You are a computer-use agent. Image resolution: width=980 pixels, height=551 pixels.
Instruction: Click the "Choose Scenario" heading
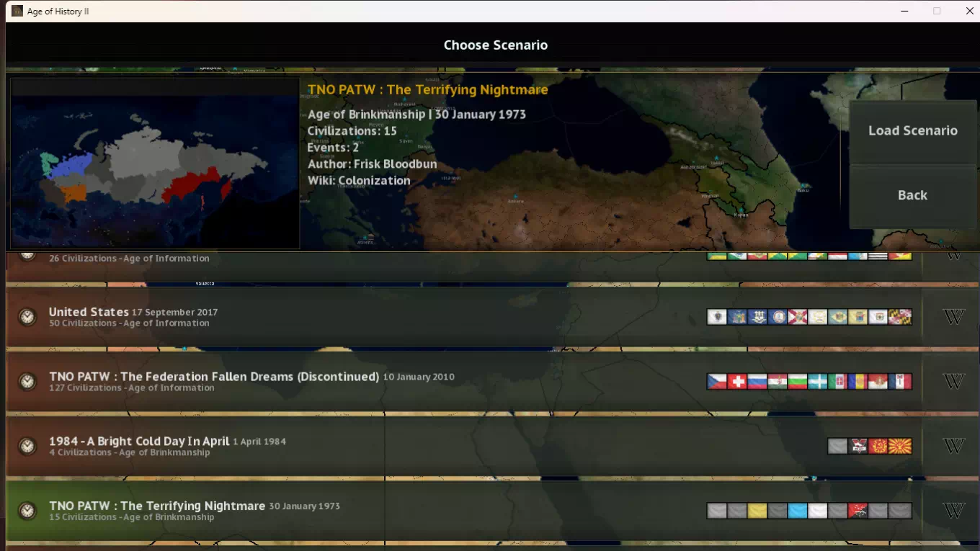click(x=496, y=45)
